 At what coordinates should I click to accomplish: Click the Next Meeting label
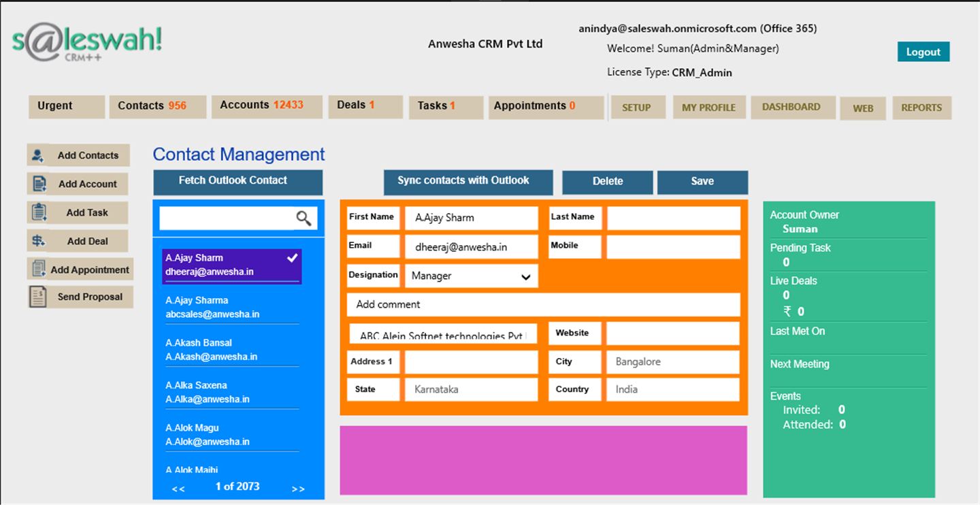[800, 364]
